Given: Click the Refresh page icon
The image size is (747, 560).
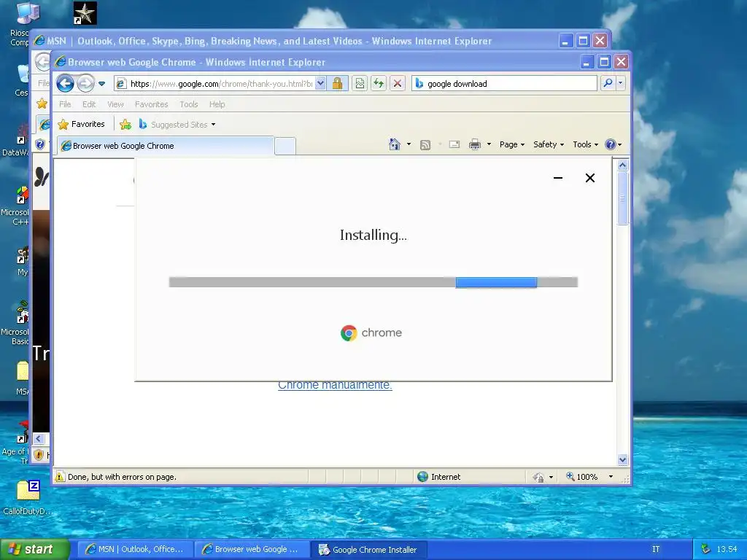Looking at the screenshot, I should pos(379,84).
